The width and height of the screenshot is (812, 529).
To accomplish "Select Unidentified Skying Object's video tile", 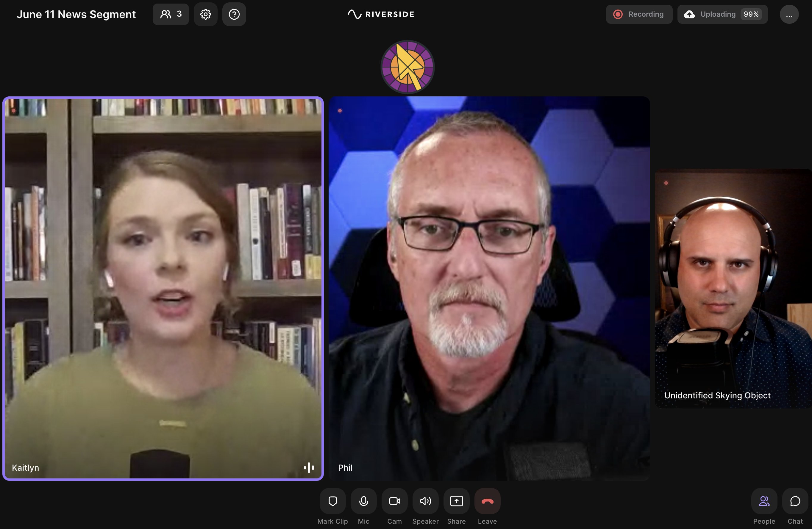I will (x=733, y=289).
